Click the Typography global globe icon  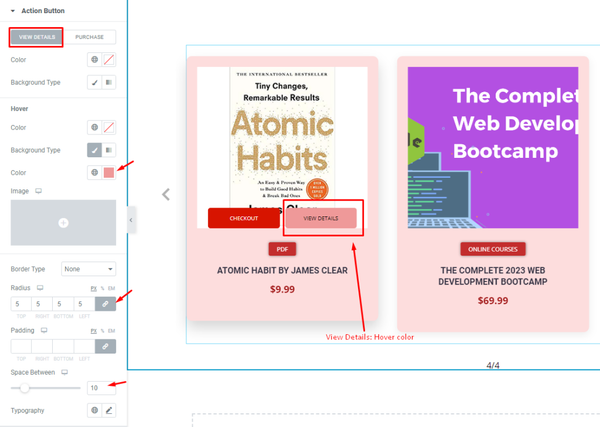tap(94, 410)
